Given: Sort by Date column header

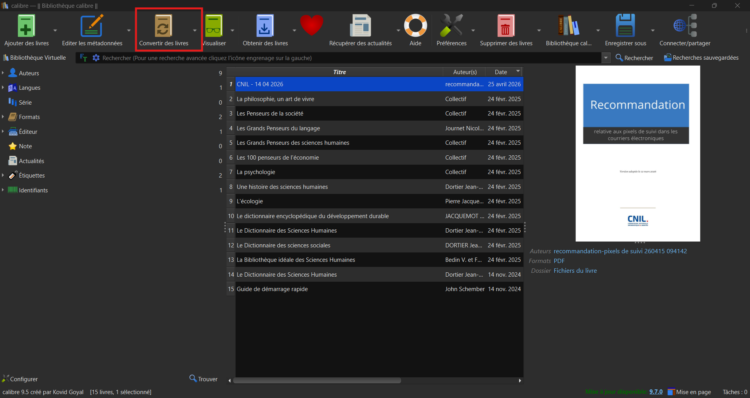Looking at the screenshot, I should click(x=504, y=72).
